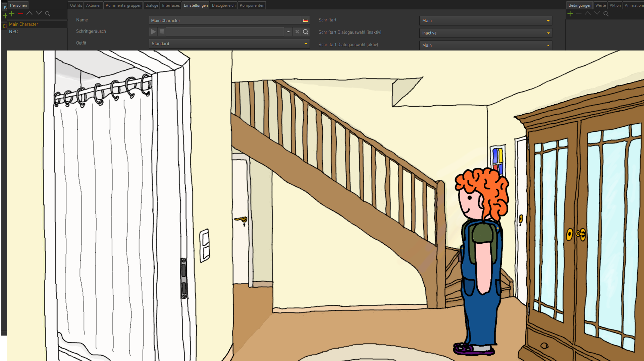This screenshot has width=644, height=361.
Task: Click the Name field containing Main Character
Action: tap(225, 20)
